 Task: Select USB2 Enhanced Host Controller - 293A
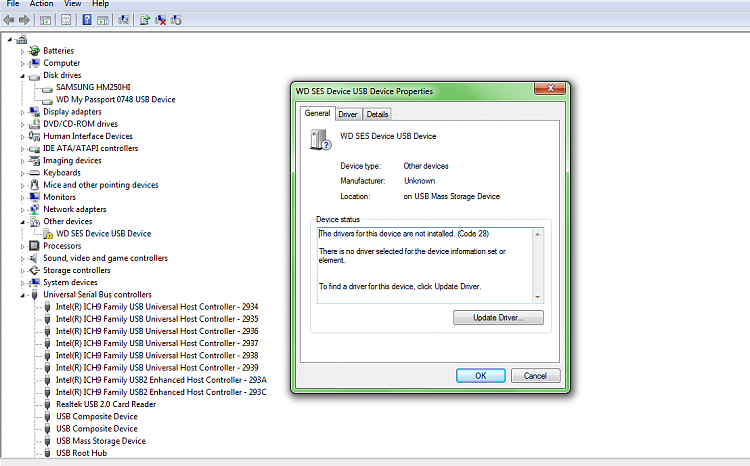click(x=161, y=380)
